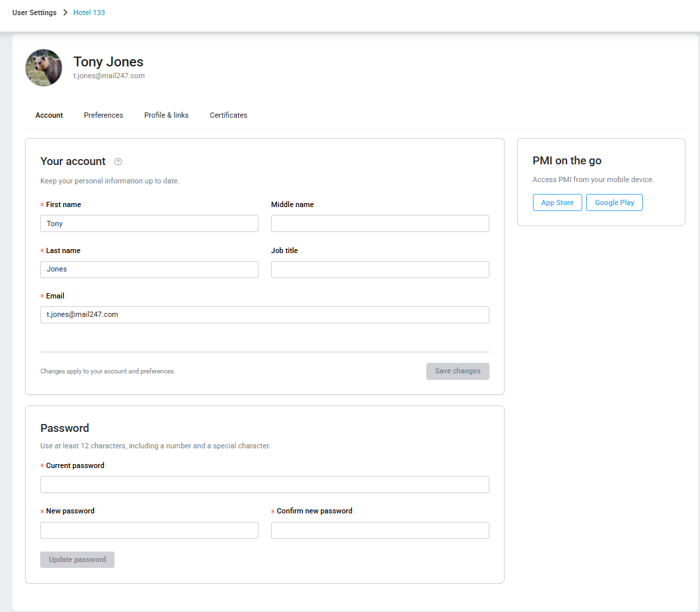
Task: Focus the Last name field
Action: pyautogui.click(x=149, y=270)
